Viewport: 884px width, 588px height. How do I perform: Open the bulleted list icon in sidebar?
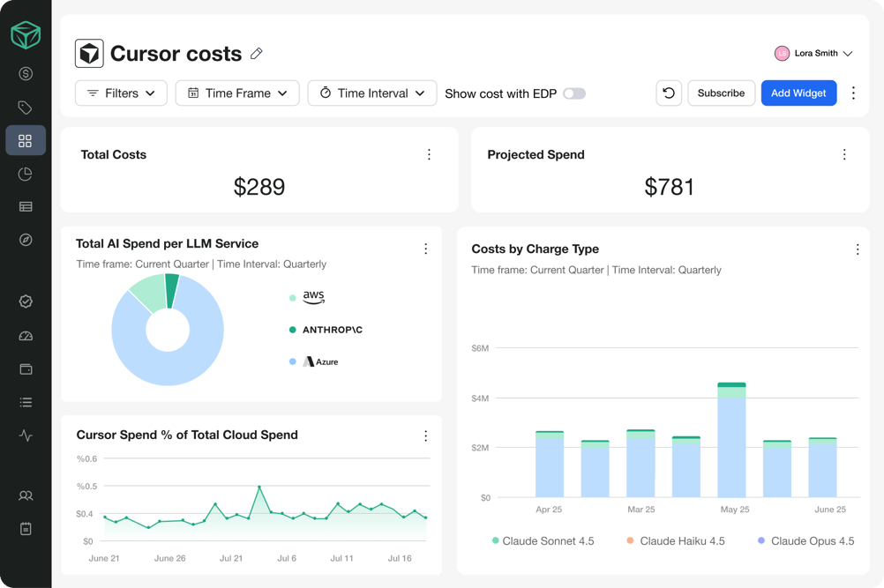[26, 402]
